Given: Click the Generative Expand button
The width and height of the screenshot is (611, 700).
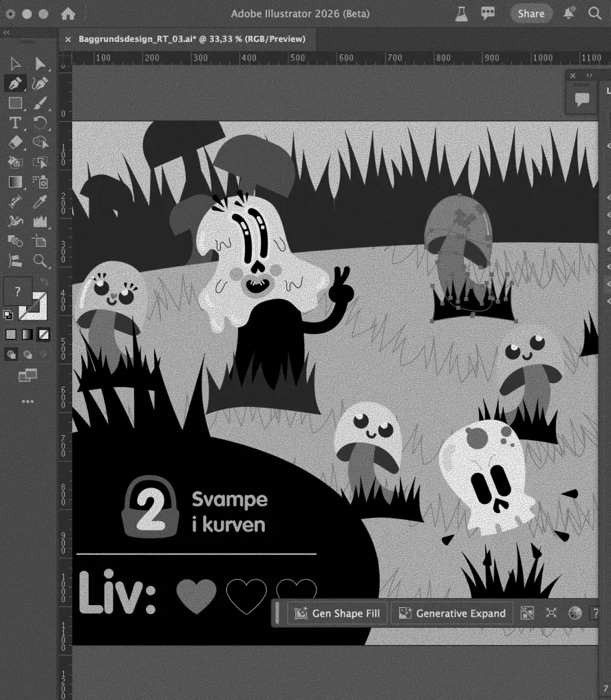Looking at the screenshot, I should 451,613.
